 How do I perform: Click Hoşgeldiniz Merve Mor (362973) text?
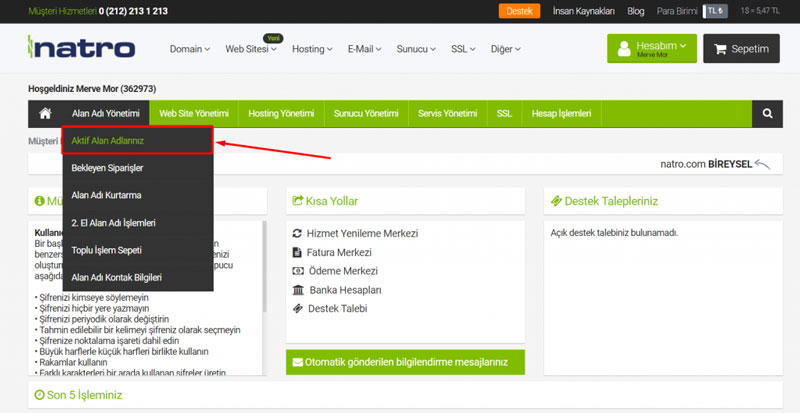(x=92, y=89)
